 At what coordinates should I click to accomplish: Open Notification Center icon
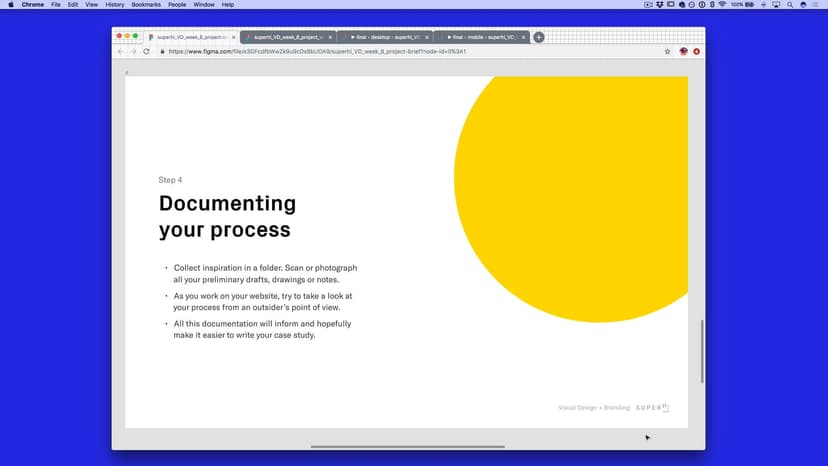tap(816, 5)
